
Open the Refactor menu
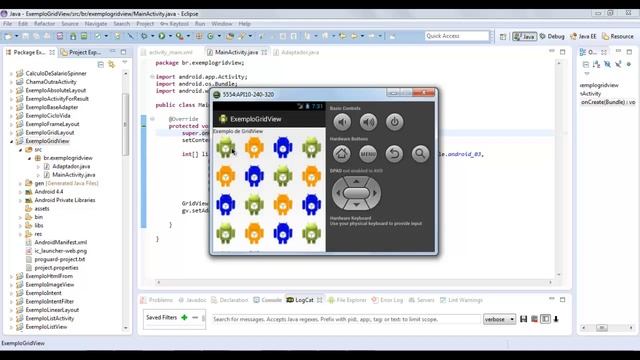(44, 24)
